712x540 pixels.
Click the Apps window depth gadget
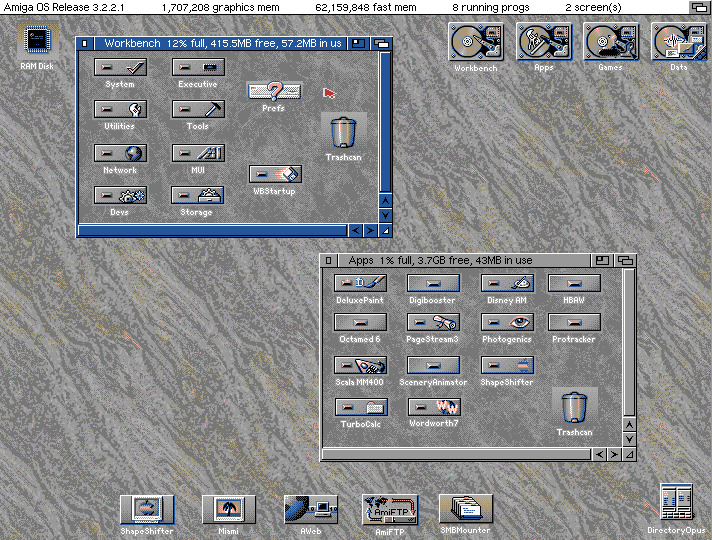tap(625, 260)
